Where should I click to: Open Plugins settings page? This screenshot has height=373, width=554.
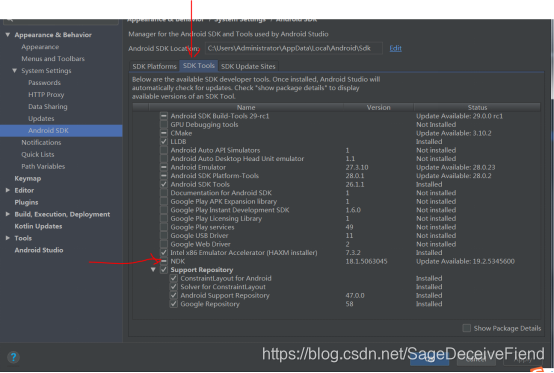[x=26, y=202]
